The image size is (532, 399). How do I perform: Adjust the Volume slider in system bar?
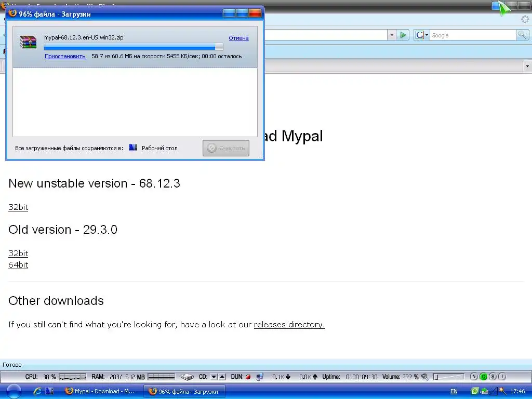448,377
